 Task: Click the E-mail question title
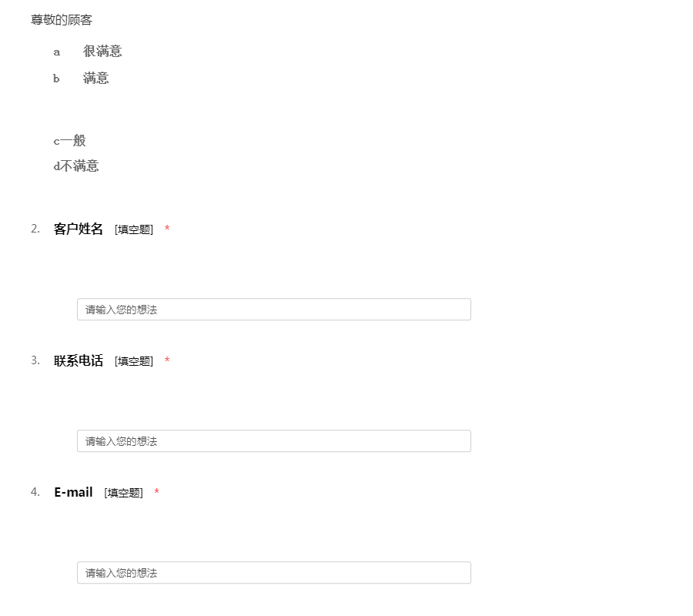[x=73, y=492]
